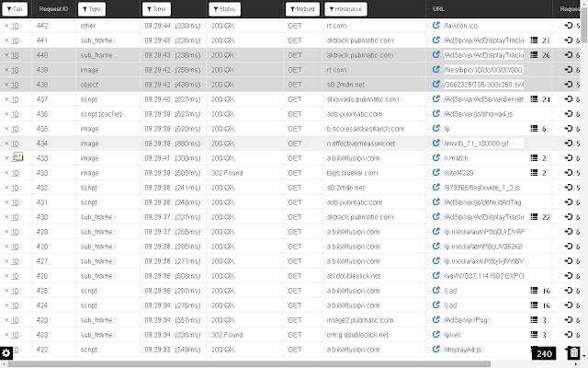Clear the log with the trash icon

coord(573,353)
